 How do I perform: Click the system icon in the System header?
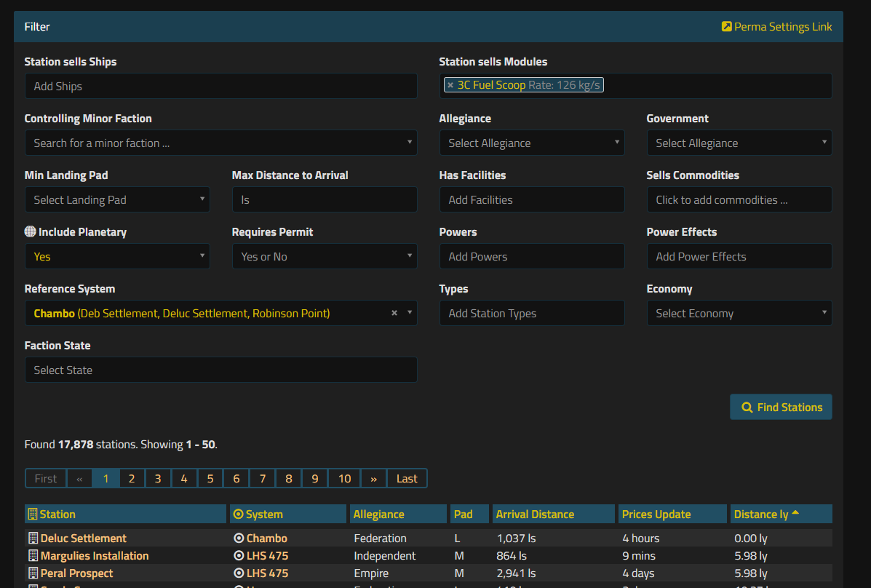pyautogui.click(x=240, y=514)
